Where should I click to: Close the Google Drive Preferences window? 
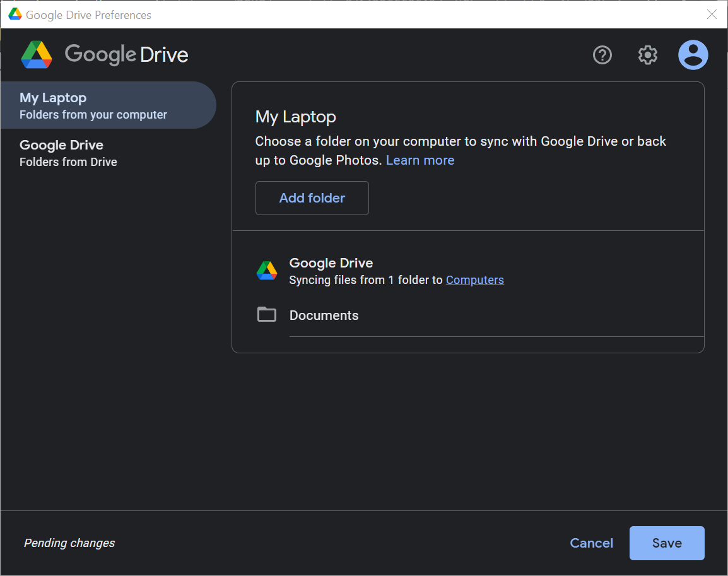coord(712,15)
